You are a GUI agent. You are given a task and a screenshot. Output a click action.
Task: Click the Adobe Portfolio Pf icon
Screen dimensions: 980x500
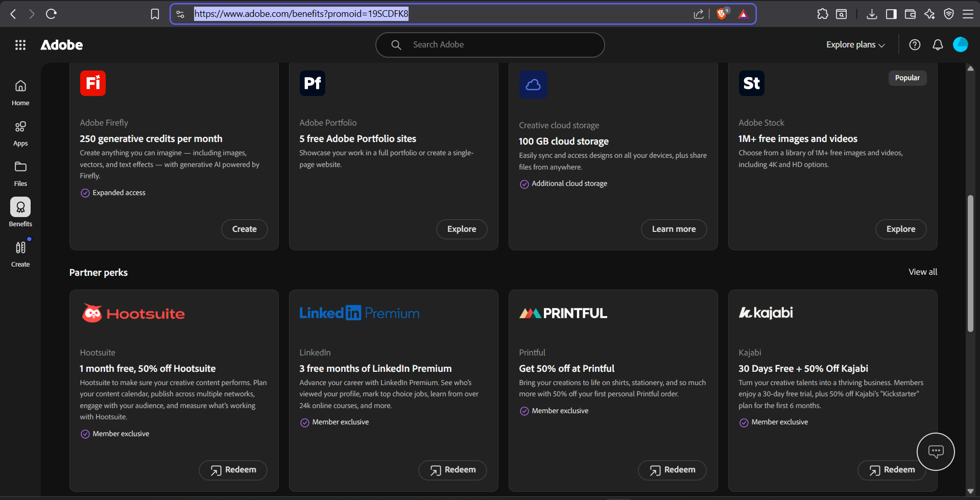(x=313, y=83)
